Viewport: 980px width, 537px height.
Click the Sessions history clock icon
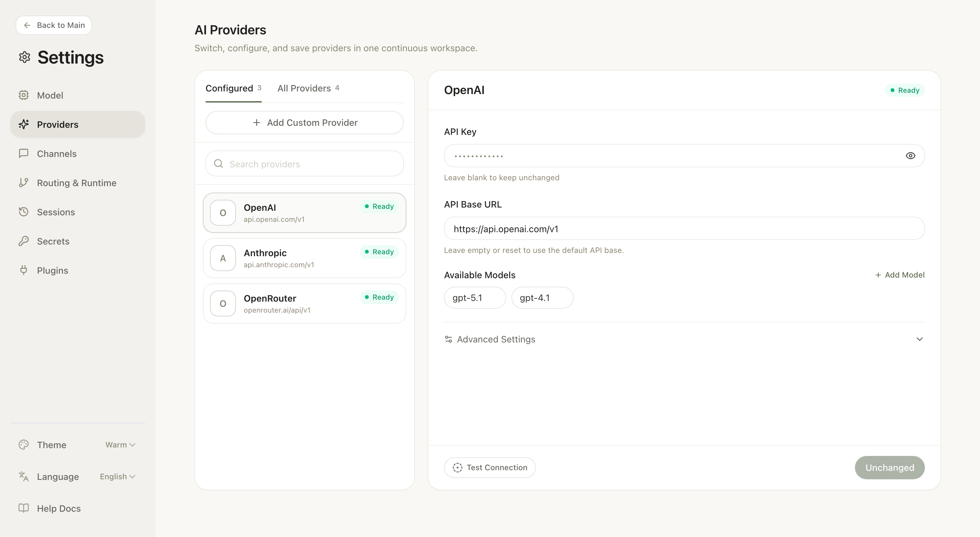tap(24, 212)
